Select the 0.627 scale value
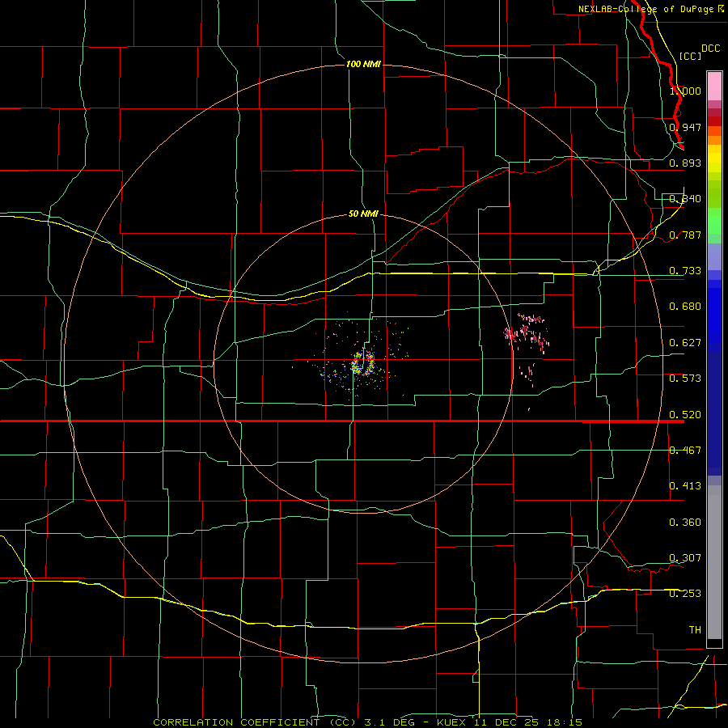728x728 pixels. click(x=685, y=343)
